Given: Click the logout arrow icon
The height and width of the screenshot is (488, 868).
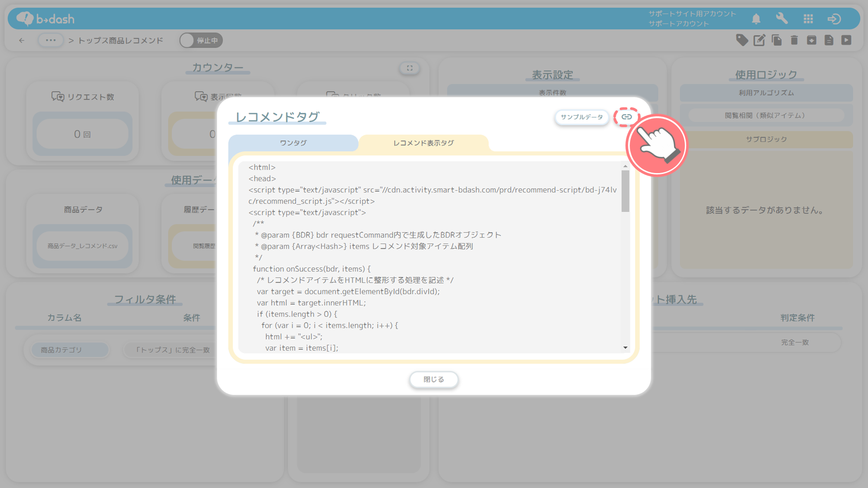Looking at the screenshot, I should click(834, 19).
